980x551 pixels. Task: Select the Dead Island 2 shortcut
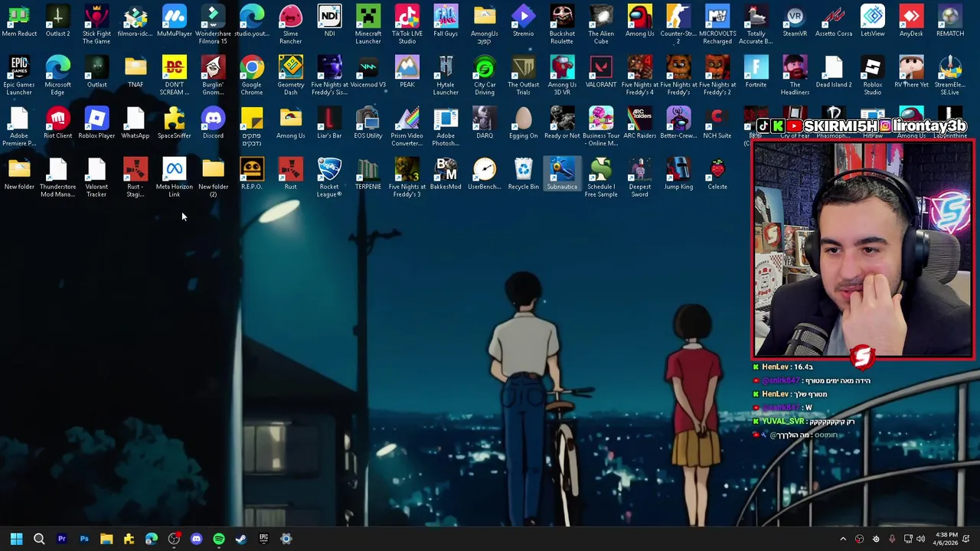click(x=834, y=73)
